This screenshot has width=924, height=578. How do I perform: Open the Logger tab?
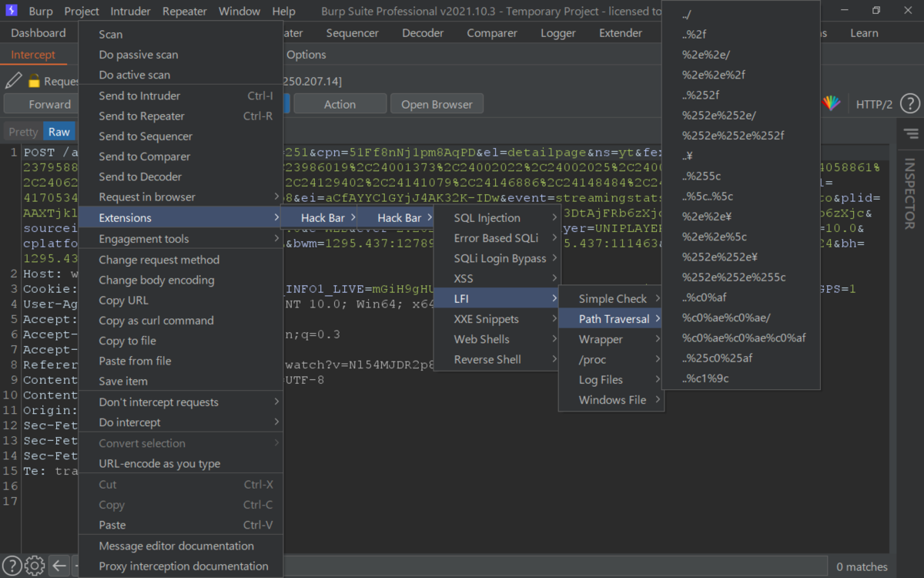coord(558,33)
